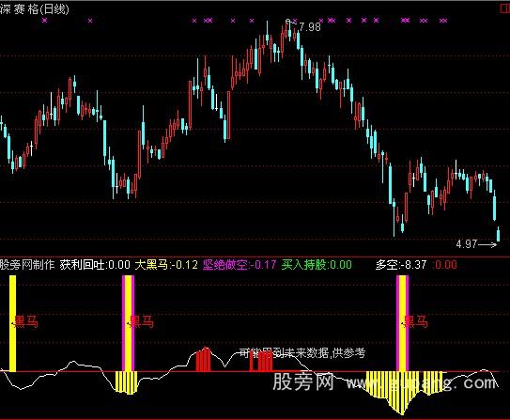Click the 深赛格(日线) chart title
Image resolution: width=510 pixels, height=420 pixels.
click(35, 8)
